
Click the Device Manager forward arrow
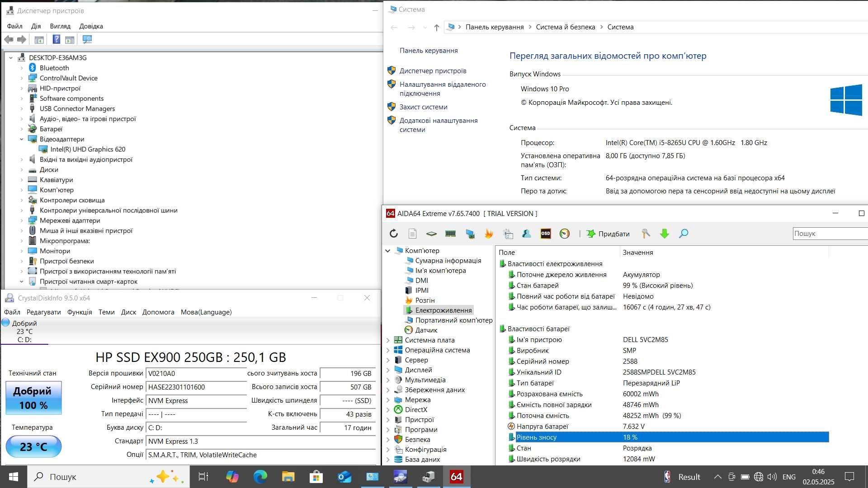(22, 40)
